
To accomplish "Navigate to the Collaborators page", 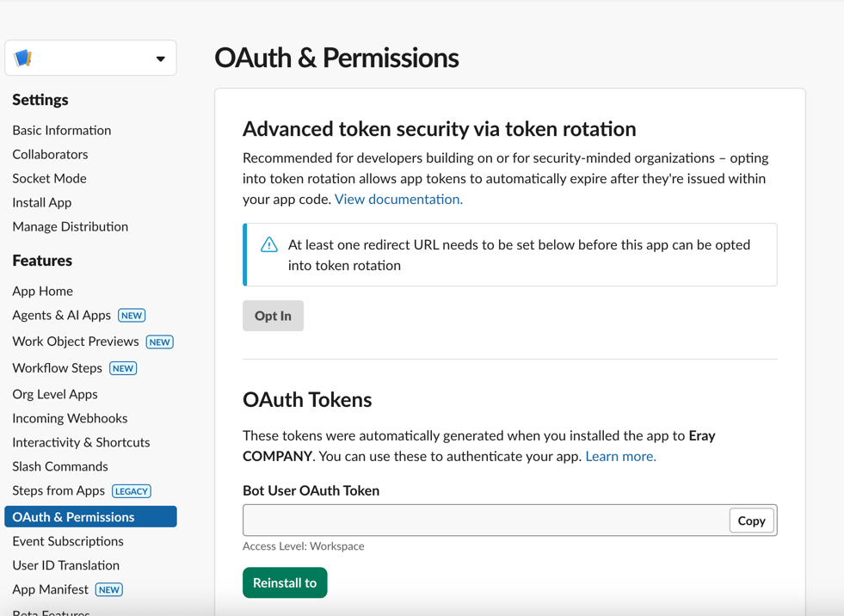I will point(50,154).
